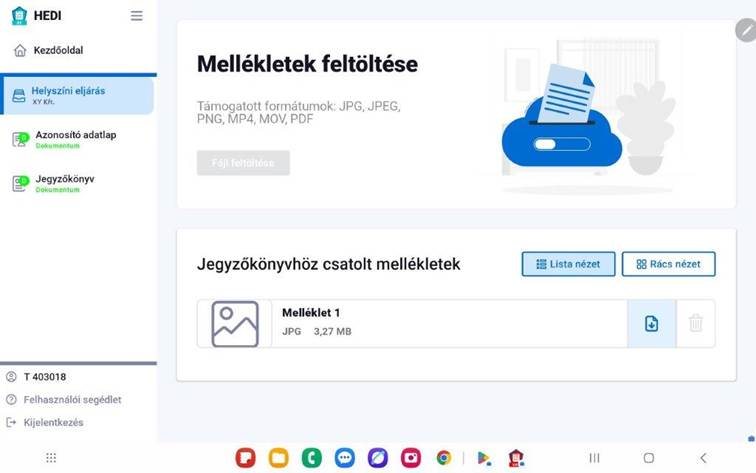This screenshot has height=473, width=756.
Task: Download the Melléklet 1 attachment
Action: pos(651,324)
